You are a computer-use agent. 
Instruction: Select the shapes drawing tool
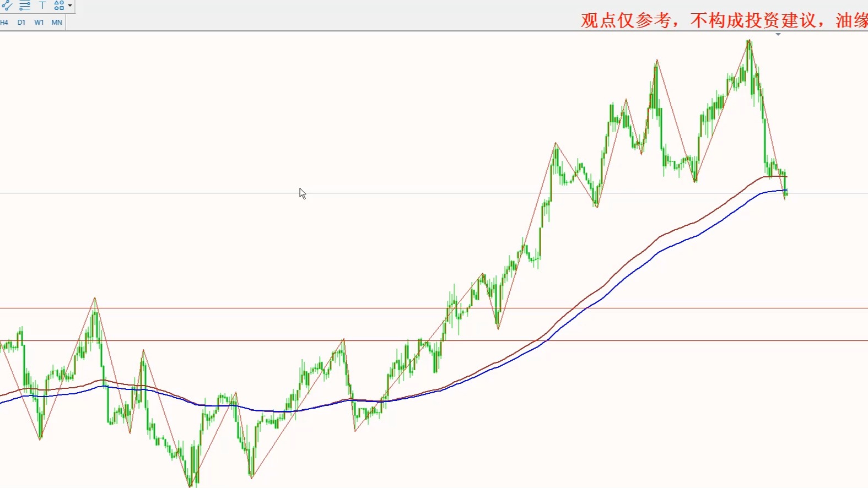click(58, 6)
